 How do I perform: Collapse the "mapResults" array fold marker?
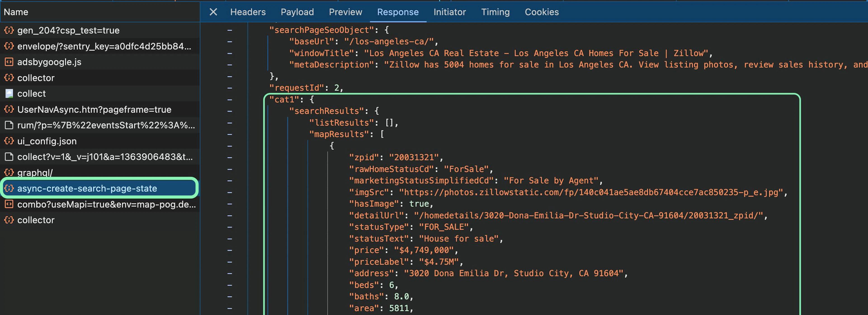pos(230,134)
